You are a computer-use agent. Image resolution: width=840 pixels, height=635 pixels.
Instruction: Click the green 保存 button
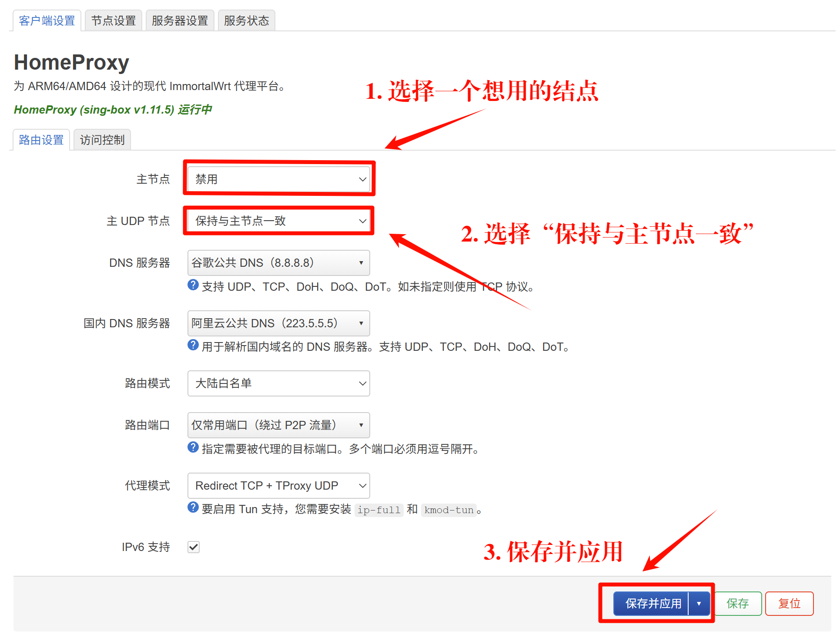(x=737, y=604)
